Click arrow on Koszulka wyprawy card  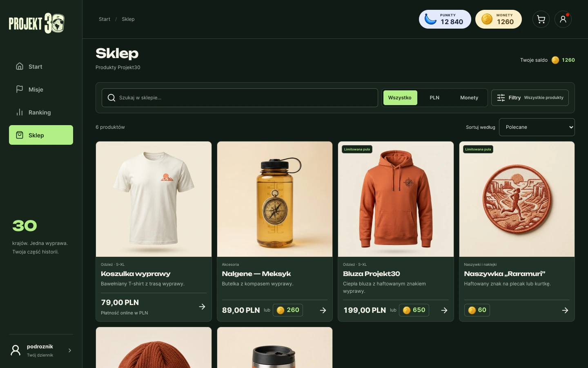click(x=202, y=307)
